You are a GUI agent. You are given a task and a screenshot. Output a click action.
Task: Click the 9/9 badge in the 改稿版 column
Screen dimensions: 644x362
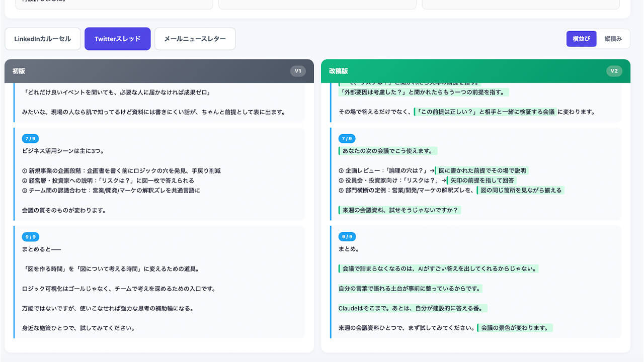click(x=347, y=237)
